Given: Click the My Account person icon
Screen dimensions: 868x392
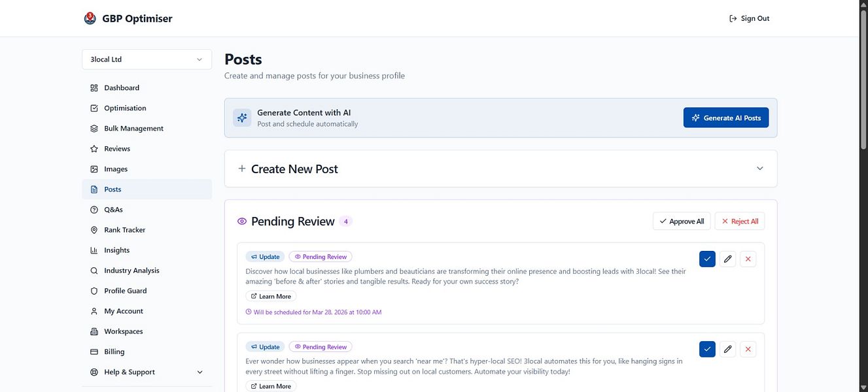Looking at the screenshot, I should pos(94,310).
